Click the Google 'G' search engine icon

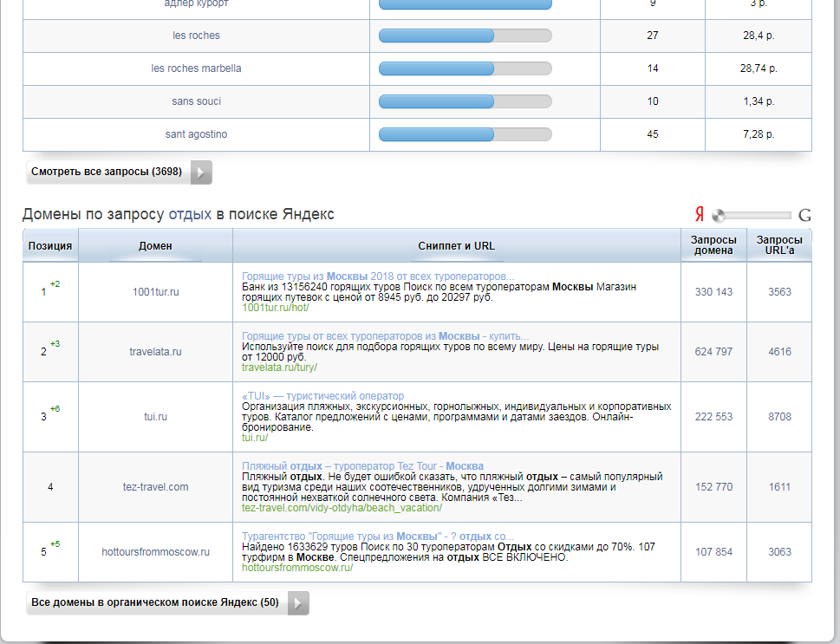(804, 215)
